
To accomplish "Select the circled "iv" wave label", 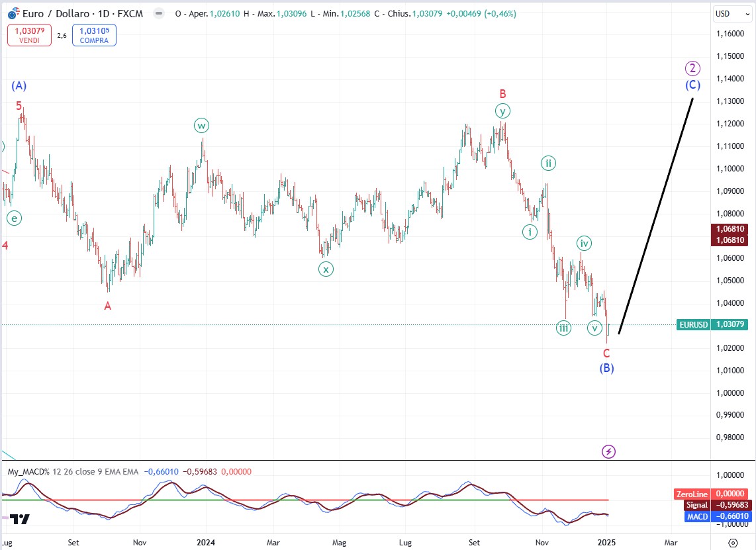I will (x=585, y=244).
